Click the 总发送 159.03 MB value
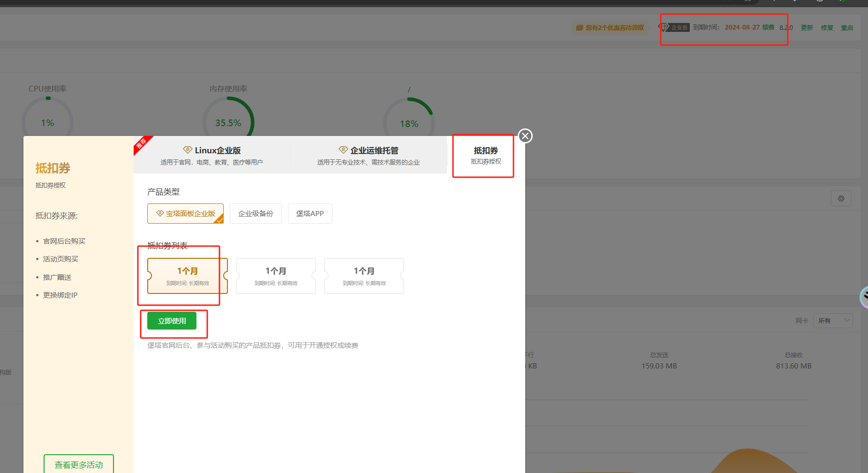Image resolution: width=868 pixels, height=473 pixels. (659, 366)
